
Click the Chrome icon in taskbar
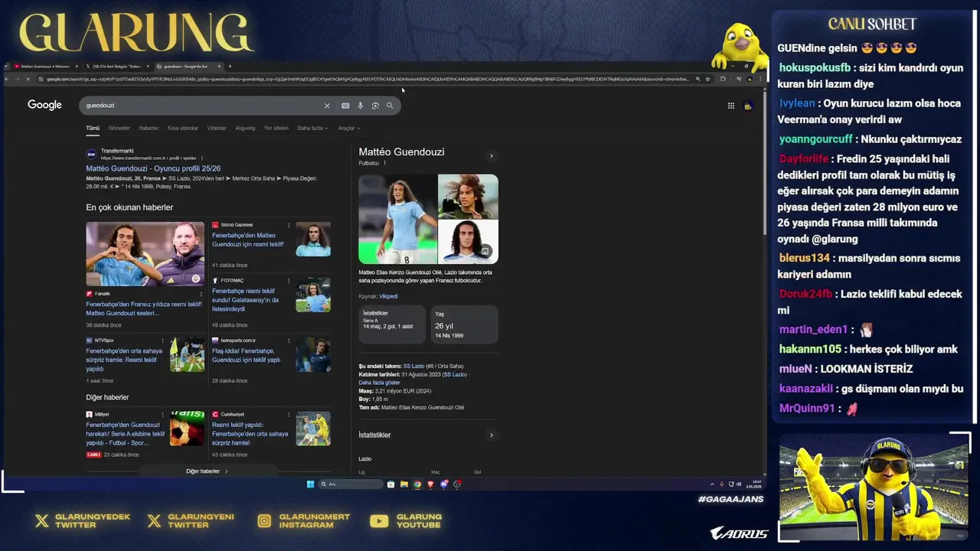click(x=417, y=484)
